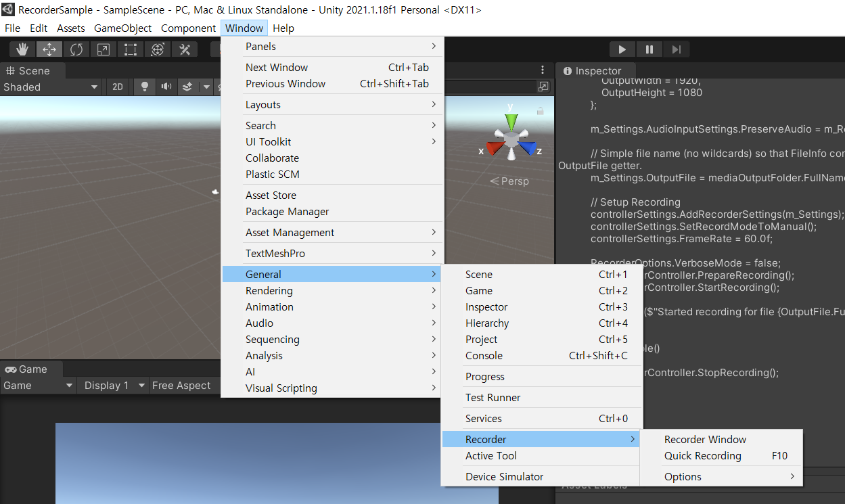
Task: Expand the Visual Scripting submenu
Action: tap(332, 388)
